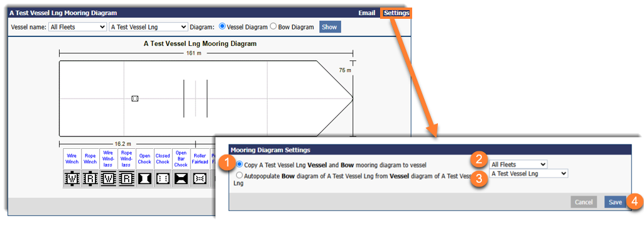
Task: Choose the Closed Chock icon
Action: [x=163, y=179]
